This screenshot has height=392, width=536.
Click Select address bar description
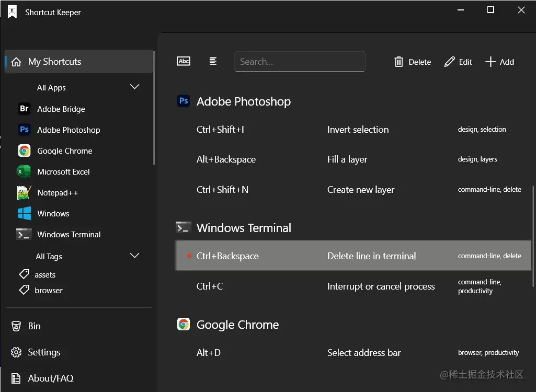[364, 352]
